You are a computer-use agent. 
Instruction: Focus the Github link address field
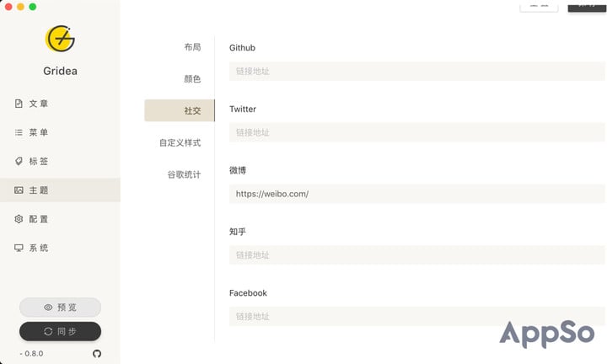pos(417,71)
